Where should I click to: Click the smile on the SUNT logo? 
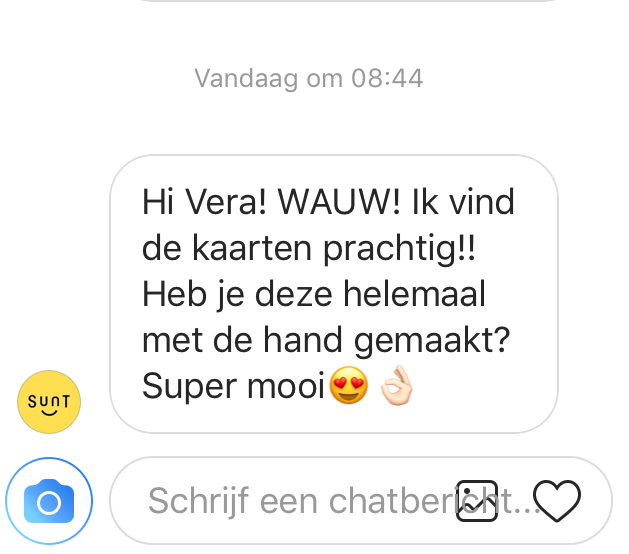[49, 412]
